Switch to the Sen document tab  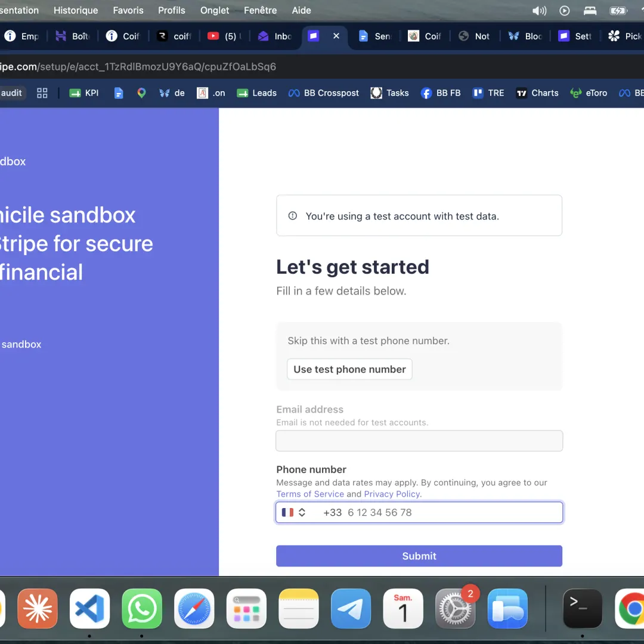click(x=375, y=36)
